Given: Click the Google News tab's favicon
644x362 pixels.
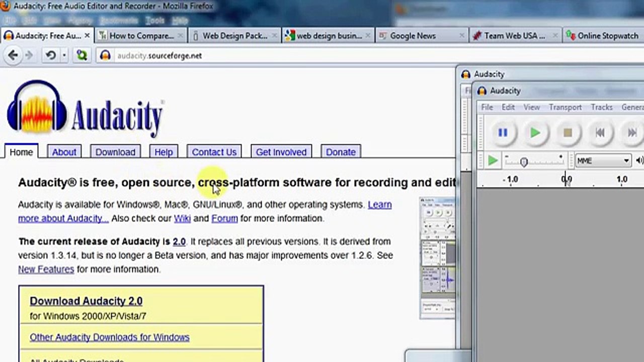Looking at the screenshot, I should 383,36.
